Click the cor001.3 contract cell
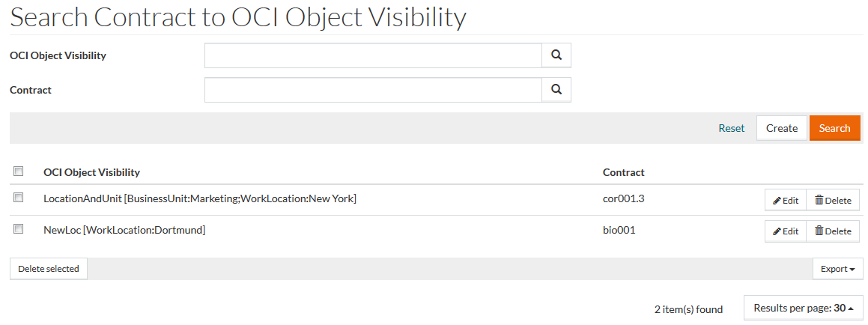Viewport: 868px width, 325px height. pos(622,198)
